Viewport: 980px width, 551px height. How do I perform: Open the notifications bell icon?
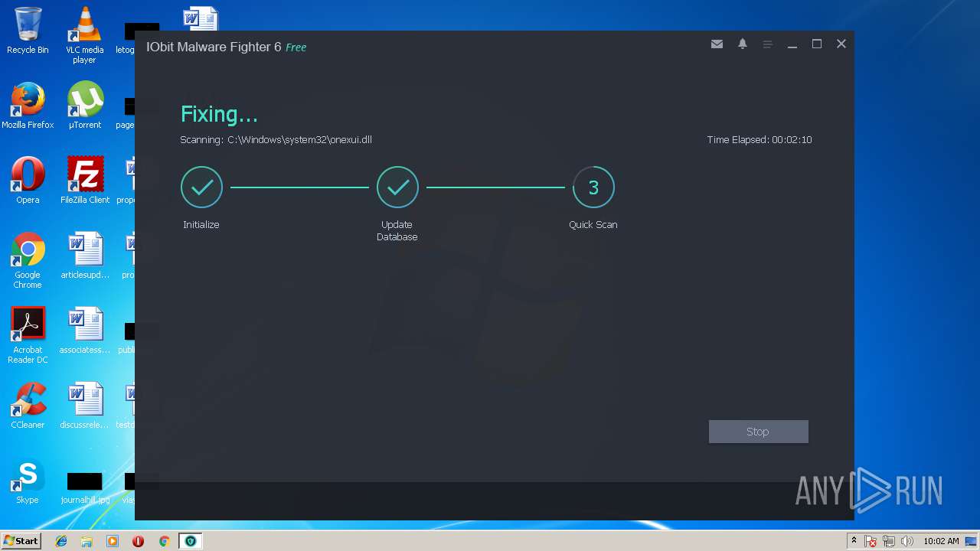pyautogui.click(x=743, y=44)
